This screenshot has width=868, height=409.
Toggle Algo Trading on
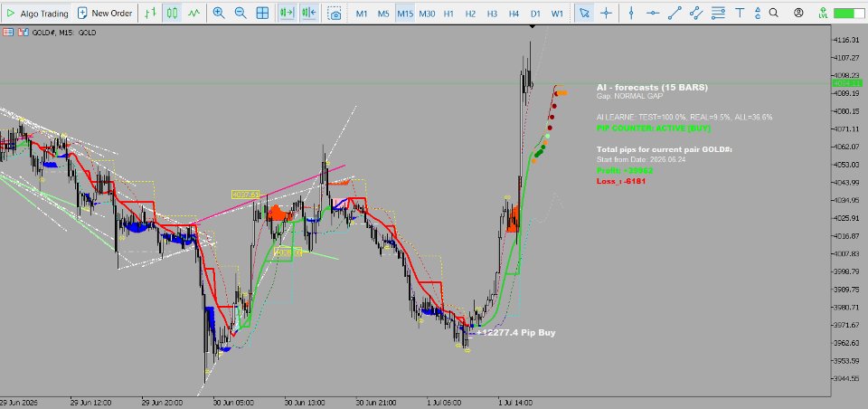(x=37, y=14)
